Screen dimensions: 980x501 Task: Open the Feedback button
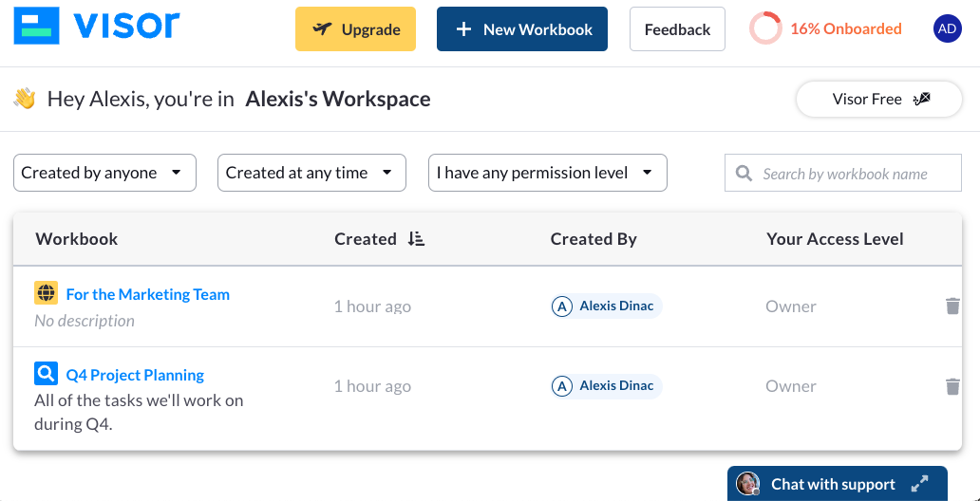[x=677, y=28]
